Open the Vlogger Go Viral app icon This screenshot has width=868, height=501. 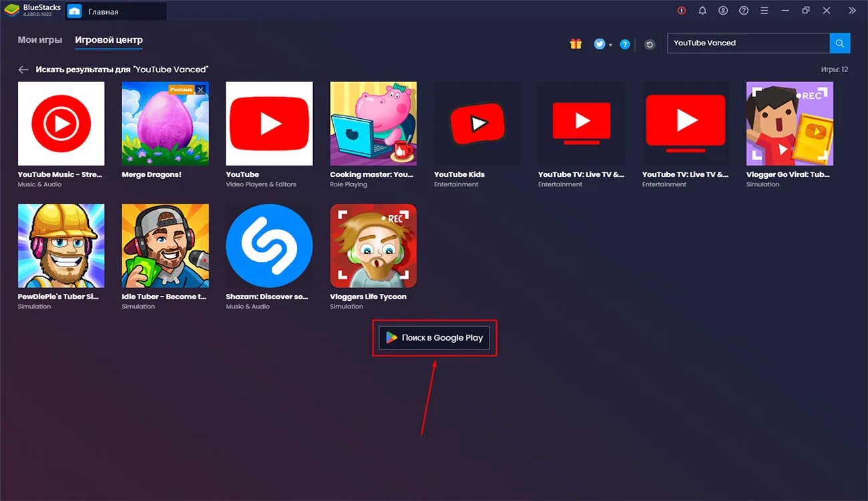pyautogui.click(x=790, y=124)
